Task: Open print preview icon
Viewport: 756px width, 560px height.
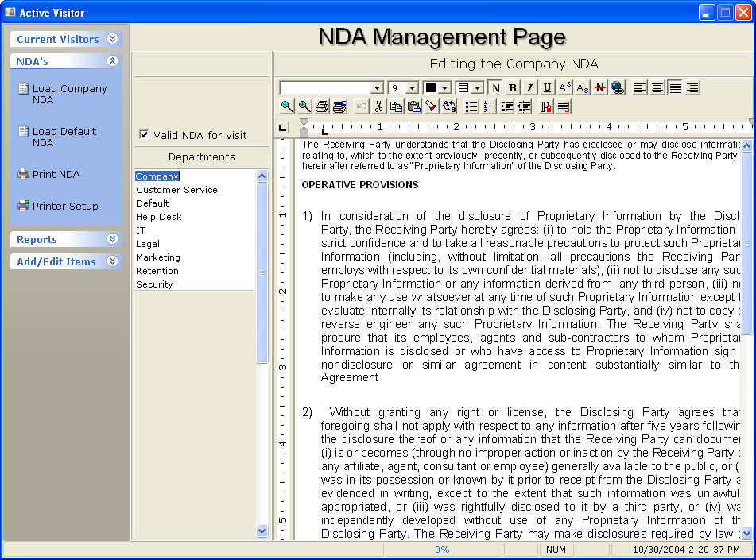Action: click(339, 106)
